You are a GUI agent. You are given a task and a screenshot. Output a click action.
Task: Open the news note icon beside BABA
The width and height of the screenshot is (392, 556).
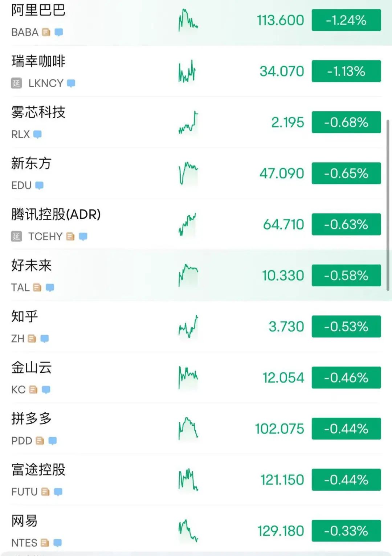point(46,32)
